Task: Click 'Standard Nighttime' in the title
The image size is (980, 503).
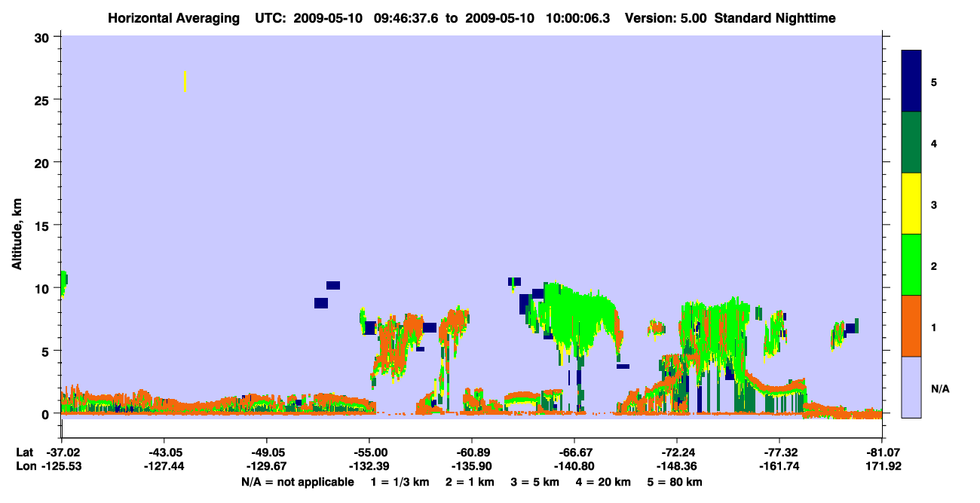Action: (775, 17)
